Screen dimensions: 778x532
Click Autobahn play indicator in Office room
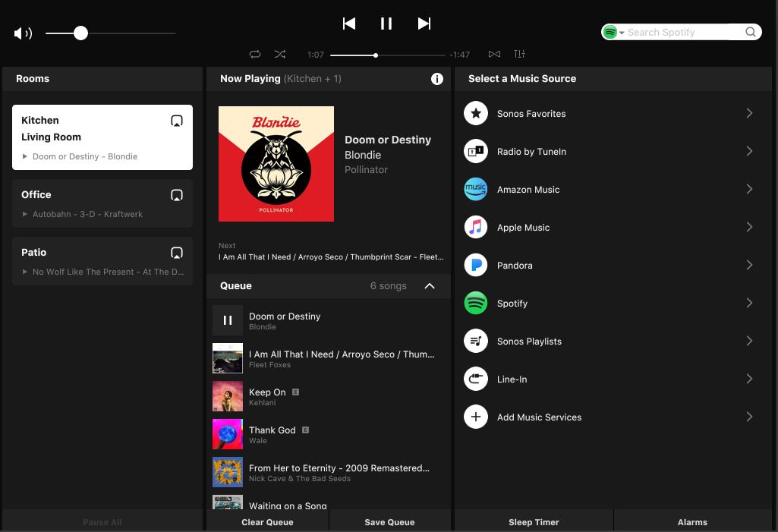tap(25, 214)
